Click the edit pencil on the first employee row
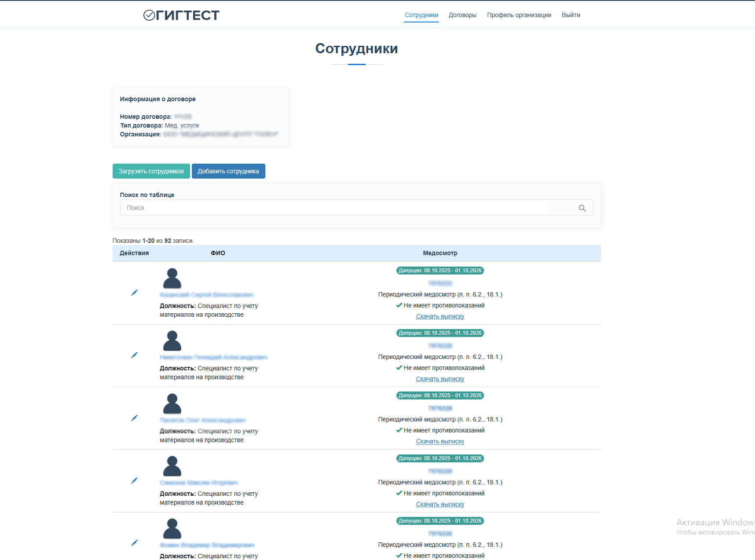The width and height of the screenshot is (755, 560). tap(135, 292)
